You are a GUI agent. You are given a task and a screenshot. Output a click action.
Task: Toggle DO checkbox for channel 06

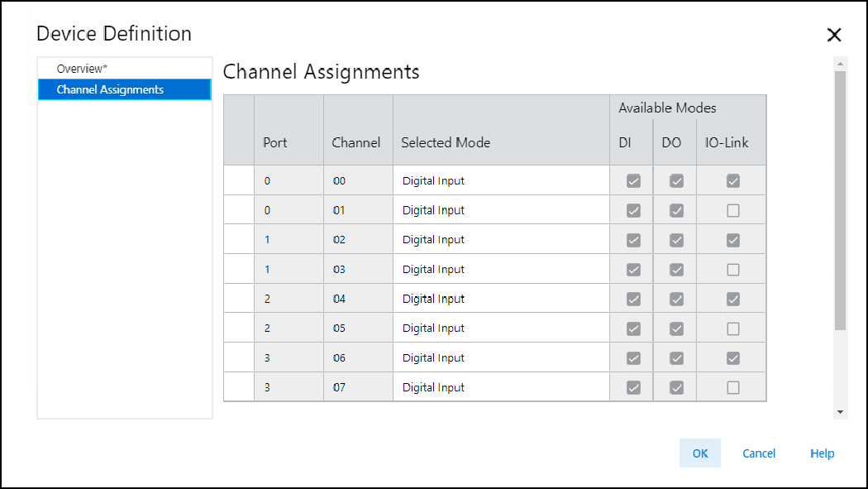(x=676, y=358)
